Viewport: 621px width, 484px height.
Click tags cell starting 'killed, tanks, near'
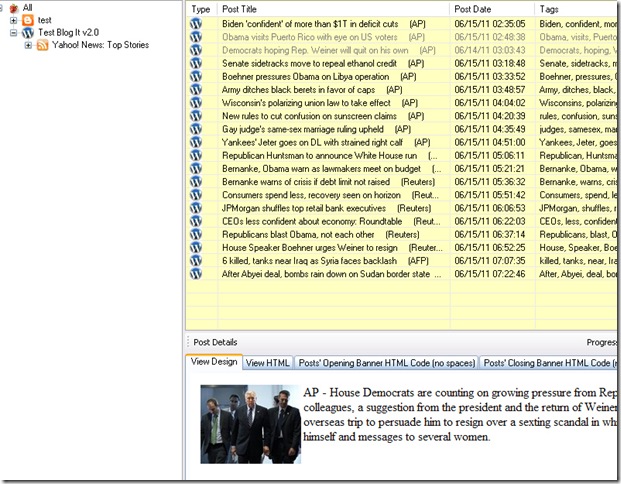577,260
